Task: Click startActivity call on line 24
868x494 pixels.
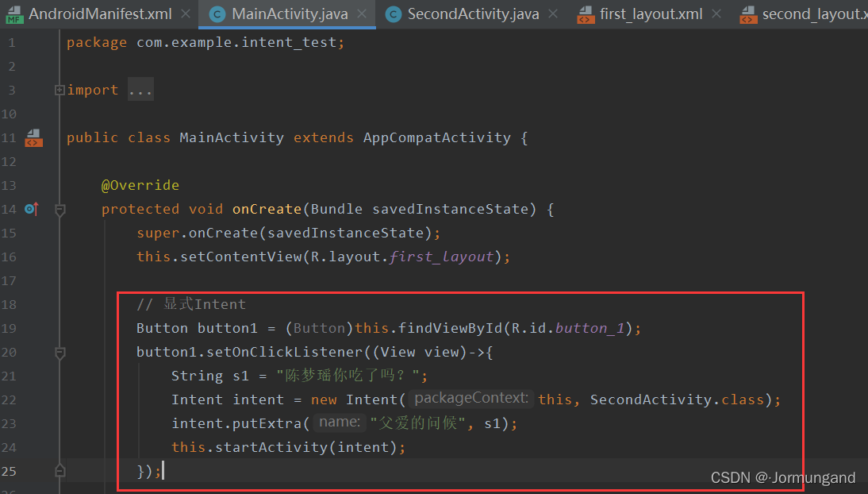Action: coord(271,447)
